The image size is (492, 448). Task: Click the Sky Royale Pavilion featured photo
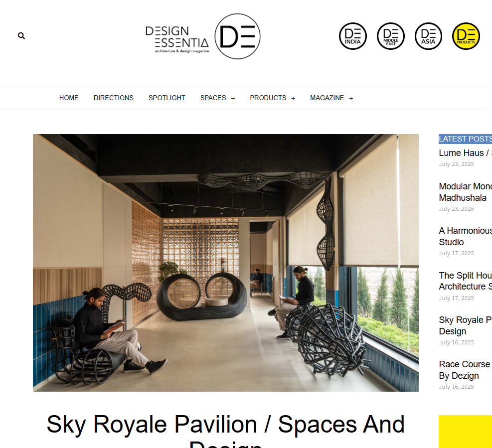click(x=226, y=263)
